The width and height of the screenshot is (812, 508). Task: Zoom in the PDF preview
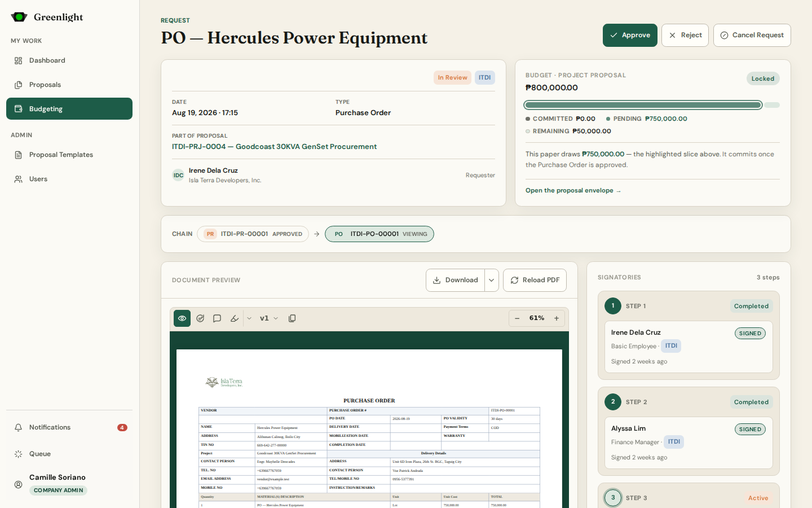click(x=557, y=318)
